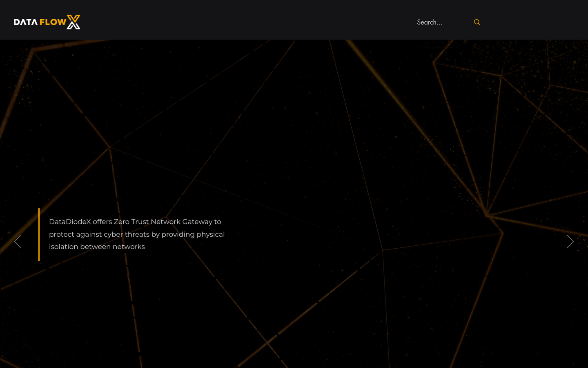Click the DataDiodeX Zero Trust description text
Image resolution: width=588 pixels, height=368 pixels.
coord(137,234)
